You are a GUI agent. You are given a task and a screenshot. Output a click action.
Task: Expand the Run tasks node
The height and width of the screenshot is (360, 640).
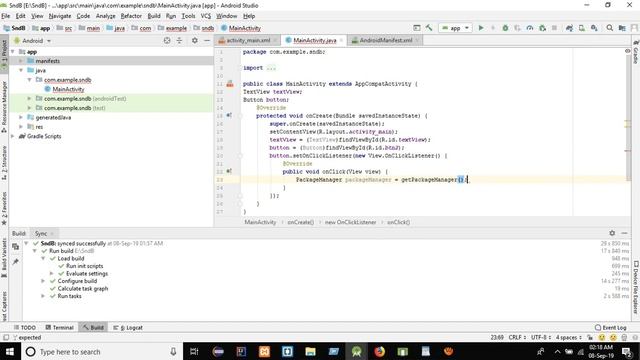coord(43,296)
